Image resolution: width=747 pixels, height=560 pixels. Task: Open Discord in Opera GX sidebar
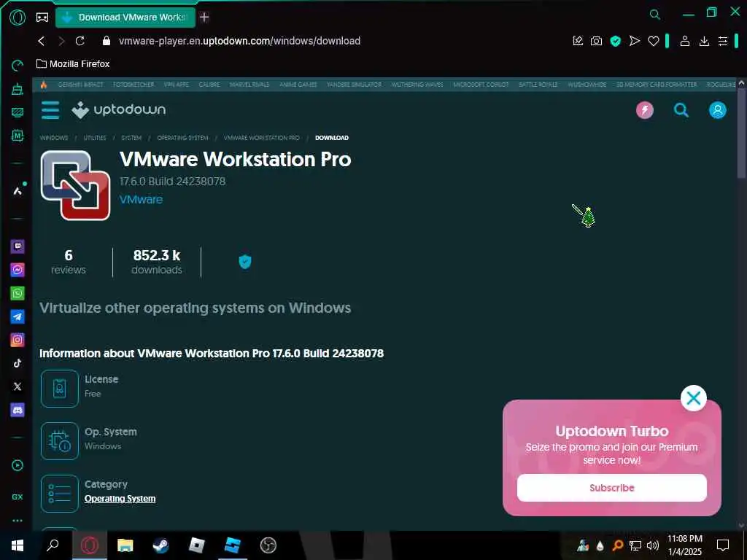18,410
